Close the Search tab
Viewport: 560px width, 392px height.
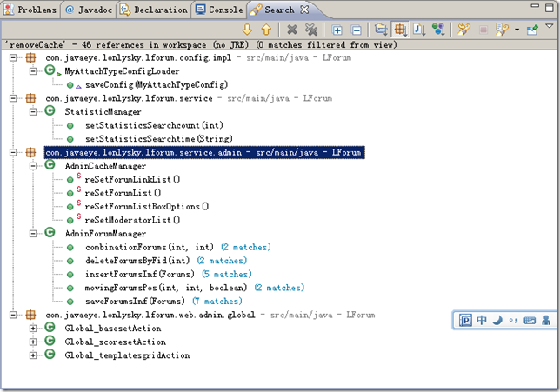point(304,10)
